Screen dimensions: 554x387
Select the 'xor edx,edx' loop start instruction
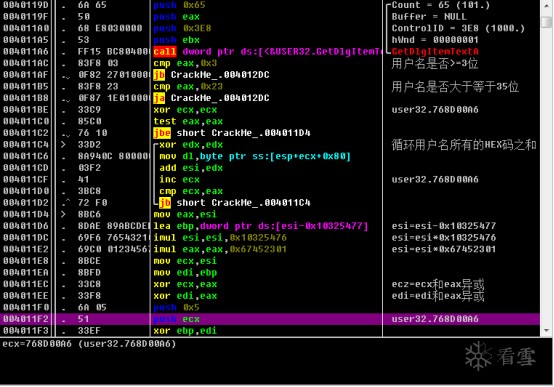pos(191,145)
